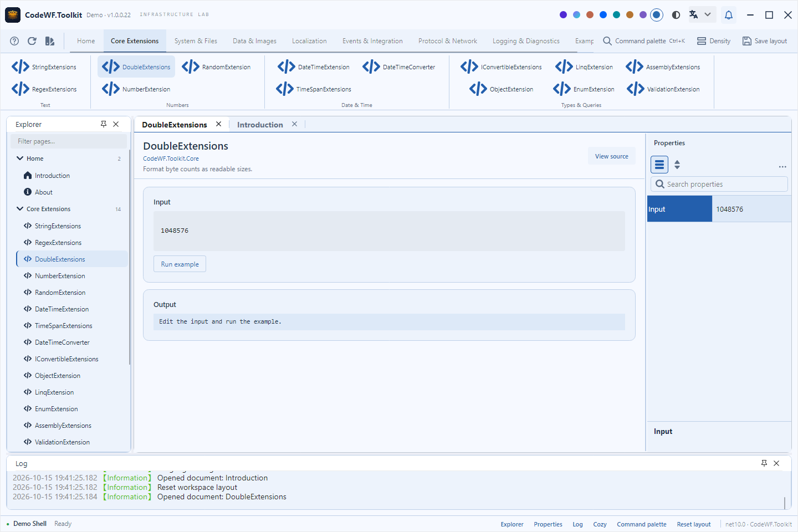Go to the Protocol & Network tab
The height and width of the screenshot is (532, 798).
(448, 41)
